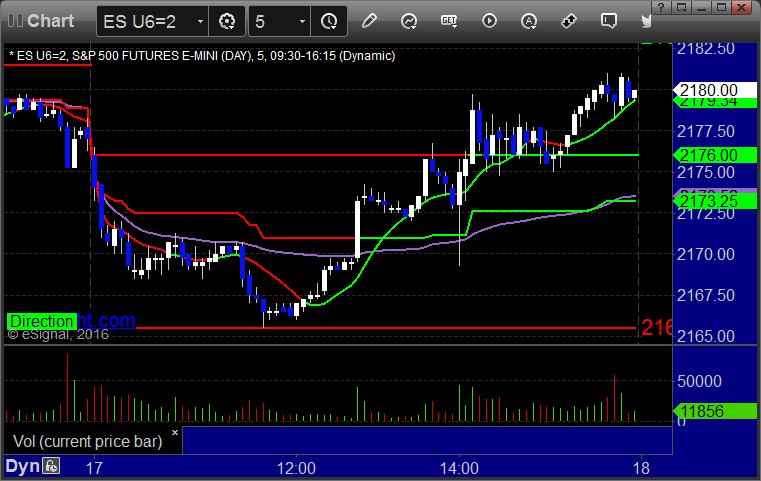Click the 2180.00 current price marker
This screenshot has width=761, height=481.
[x=714, y=90]
